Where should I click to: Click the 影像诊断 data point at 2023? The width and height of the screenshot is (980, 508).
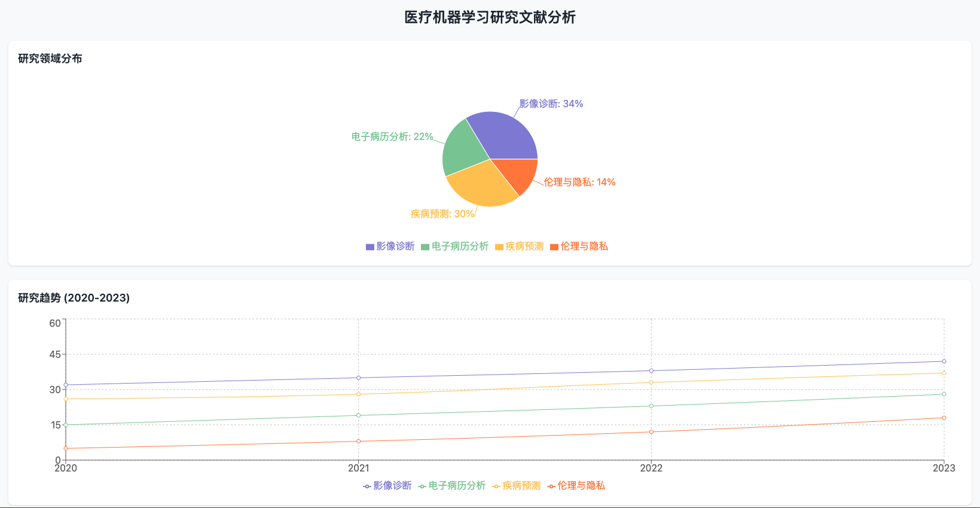[944, 361]
